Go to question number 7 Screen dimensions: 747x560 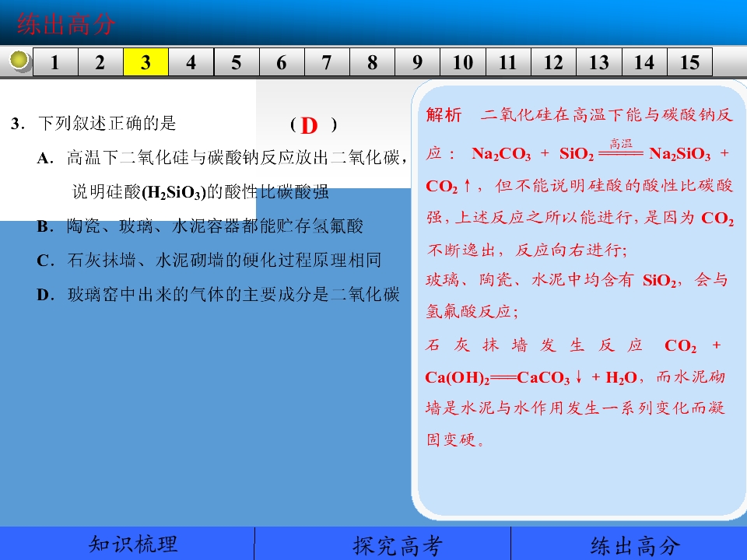(328, 62)
